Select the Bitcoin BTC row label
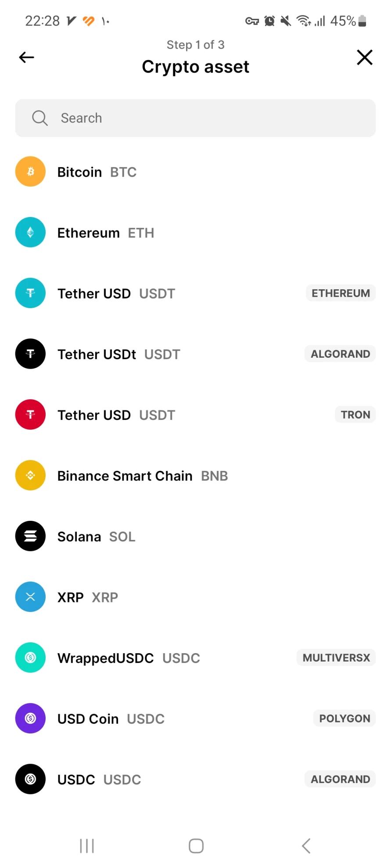This screenshot has height=868, width=391. click(97, 172)
